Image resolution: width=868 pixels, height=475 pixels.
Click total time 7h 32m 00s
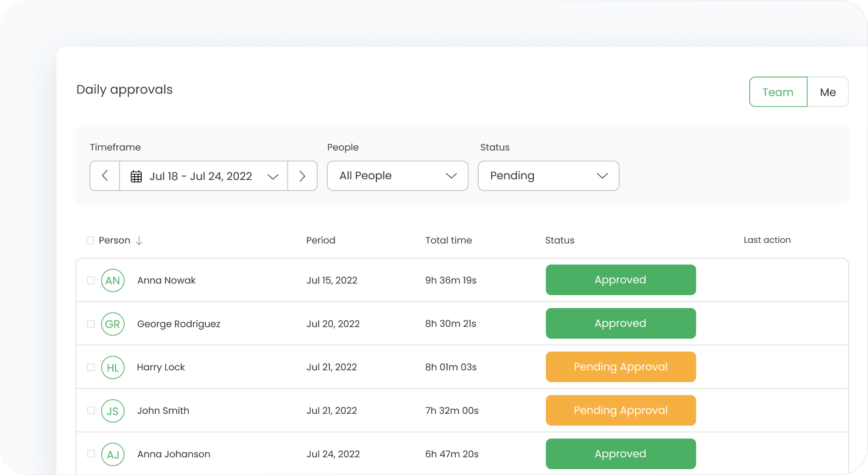[452, 411]
